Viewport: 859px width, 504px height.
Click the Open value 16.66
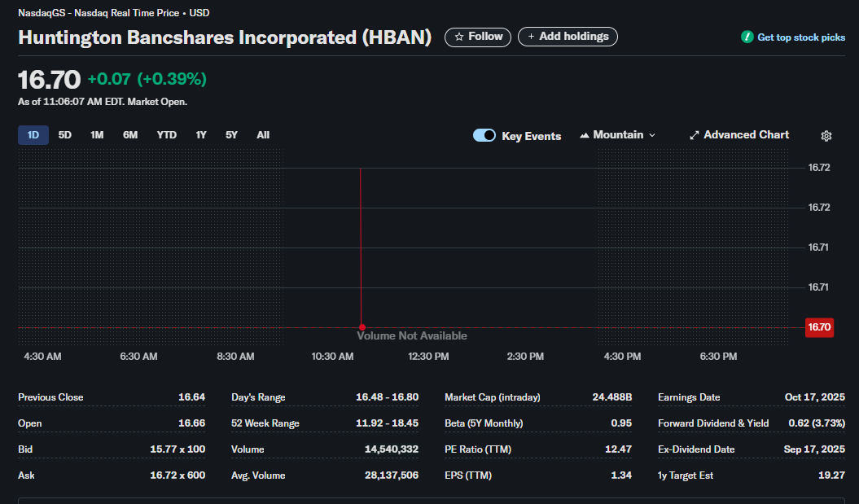point(191,423)
